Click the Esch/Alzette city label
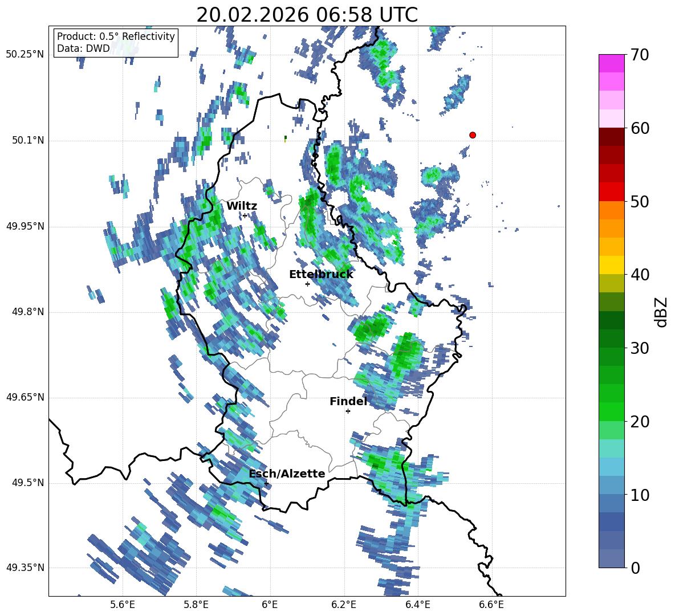The image size is (675, 616). point(287,474)
